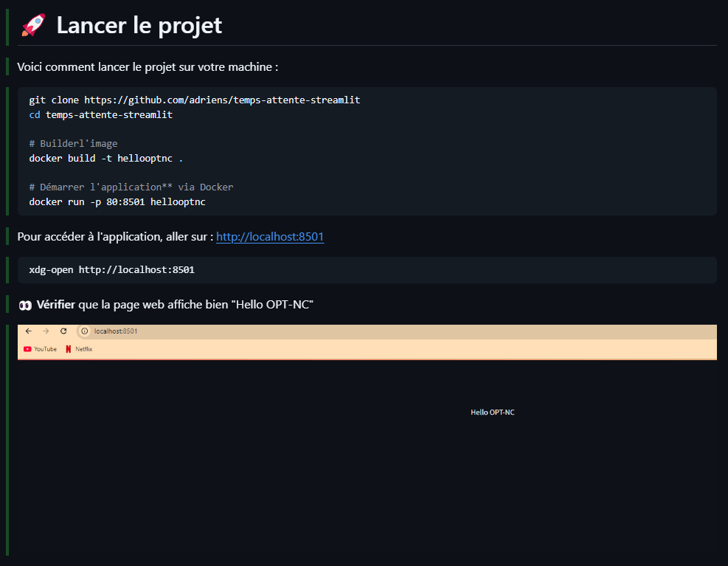This screenshot has width=728, height=566.
Task: Click the 'Voici comment lancer le projet' sentence
Action: click(x=148, y=67)
